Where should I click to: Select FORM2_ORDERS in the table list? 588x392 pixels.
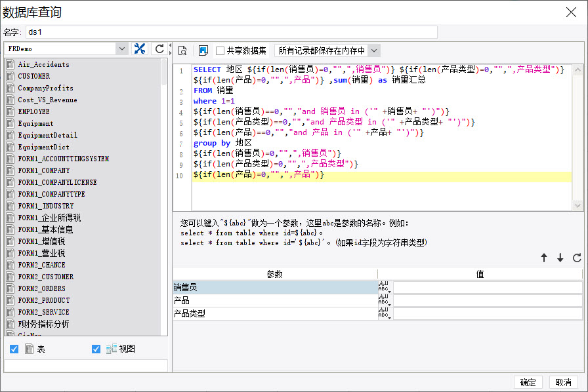click(41, 288)
